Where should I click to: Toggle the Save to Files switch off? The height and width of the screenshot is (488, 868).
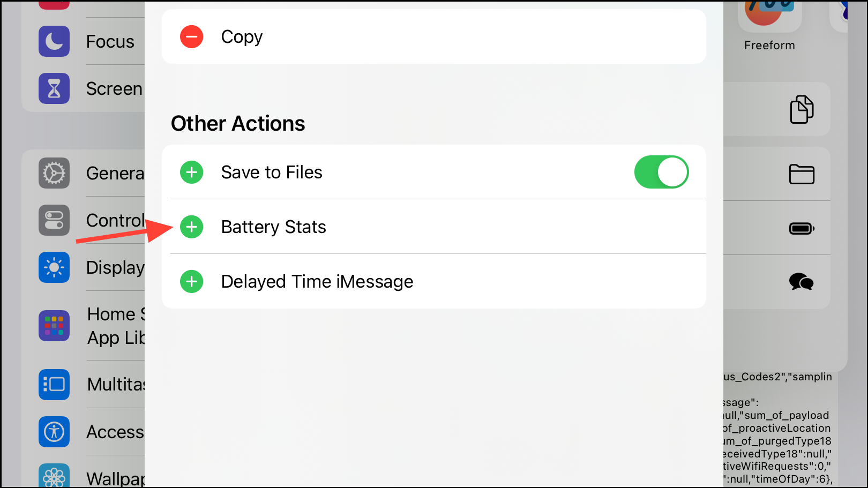coord(661,172)
